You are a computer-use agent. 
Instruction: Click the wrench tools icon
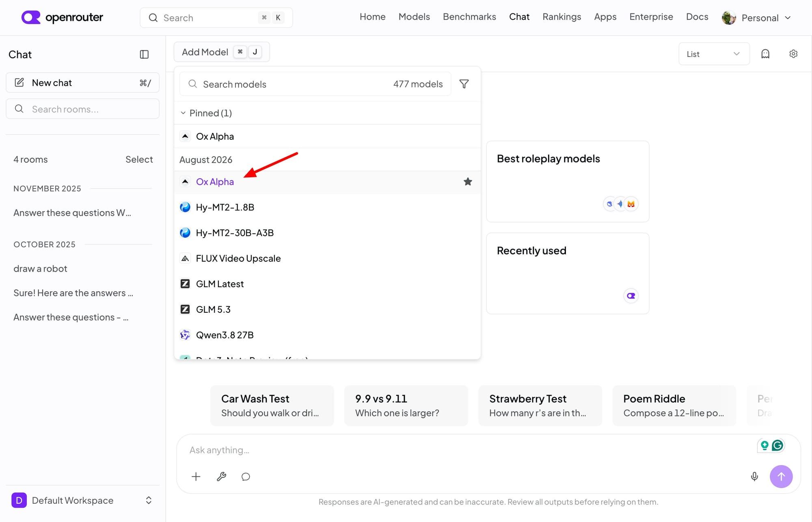(221, 477)
